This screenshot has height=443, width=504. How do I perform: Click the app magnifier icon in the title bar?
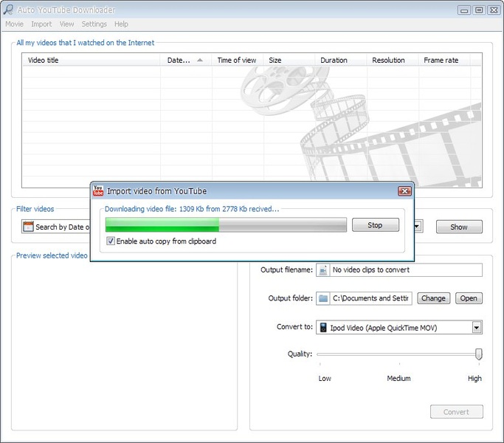[8, 10]
